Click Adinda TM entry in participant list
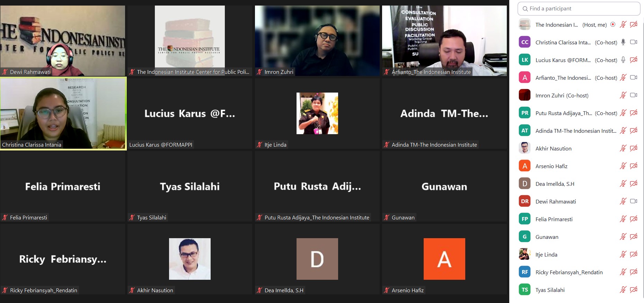The image size is (644, 303). click(575, 131)
